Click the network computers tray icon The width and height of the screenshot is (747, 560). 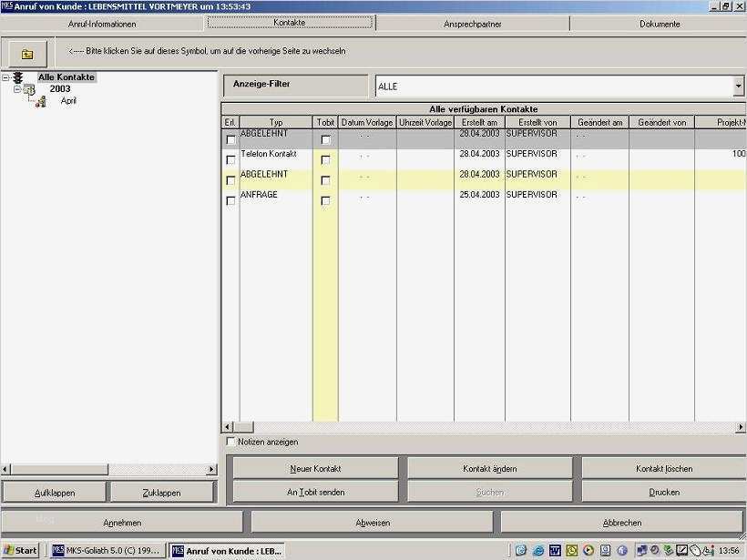click(641, 551)
